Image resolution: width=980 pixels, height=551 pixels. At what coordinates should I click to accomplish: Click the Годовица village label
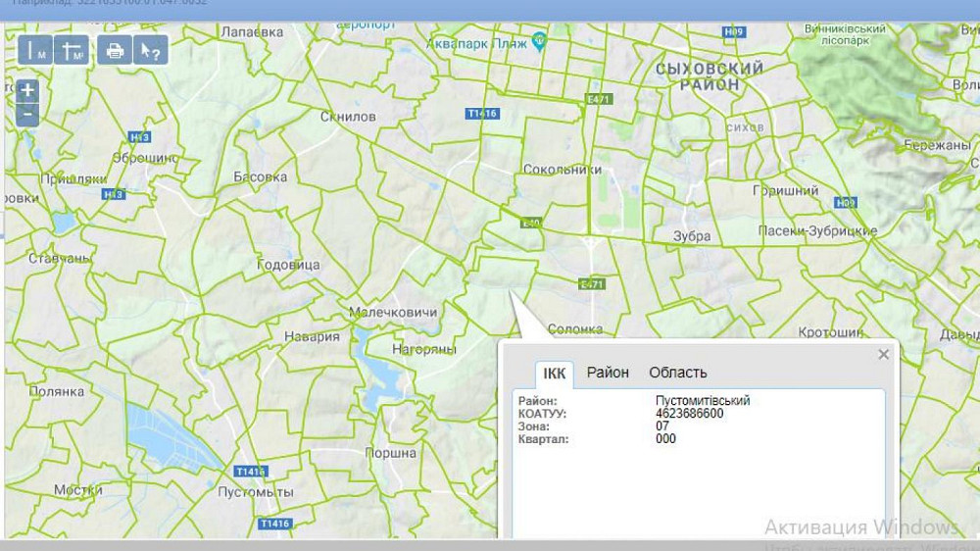point(288,266)
